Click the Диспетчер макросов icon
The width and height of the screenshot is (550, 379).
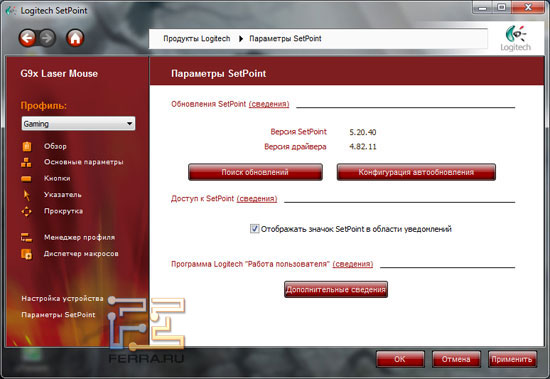point(27,254)
